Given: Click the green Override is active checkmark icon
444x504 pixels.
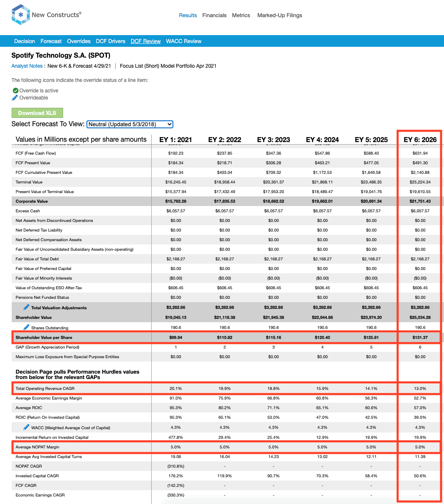Looking at the screenshot, I should point(15,91).
